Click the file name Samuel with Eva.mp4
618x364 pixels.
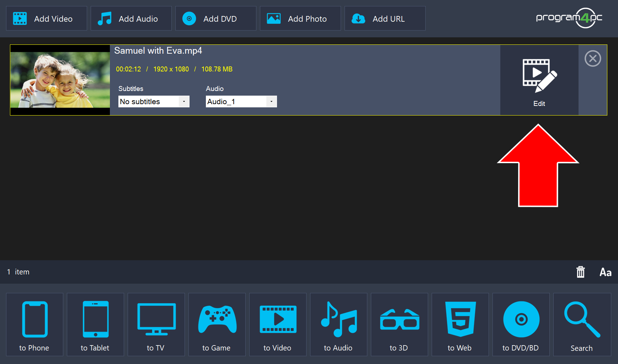(158, 51)
